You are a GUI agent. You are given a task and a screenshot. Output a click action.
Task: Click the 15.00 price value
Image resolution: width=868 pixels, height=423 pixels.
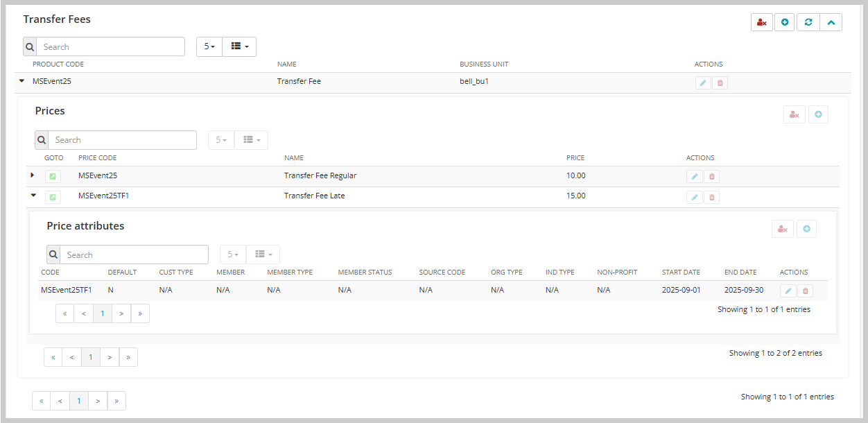pos(575,196)
